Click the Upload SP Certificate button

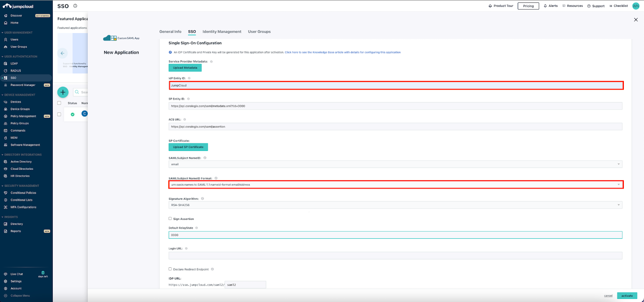188,147
